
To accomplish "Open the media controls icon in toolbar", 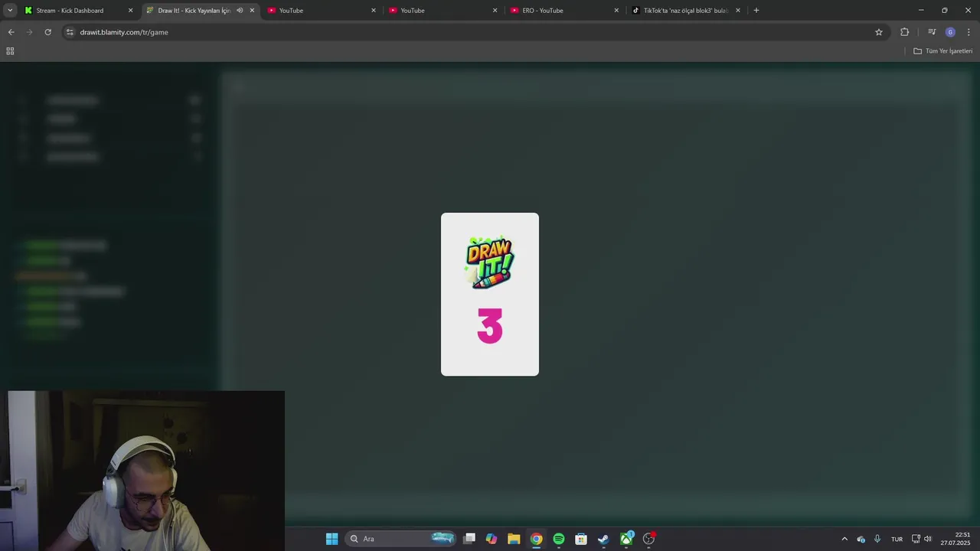I will tap(932, 32).
